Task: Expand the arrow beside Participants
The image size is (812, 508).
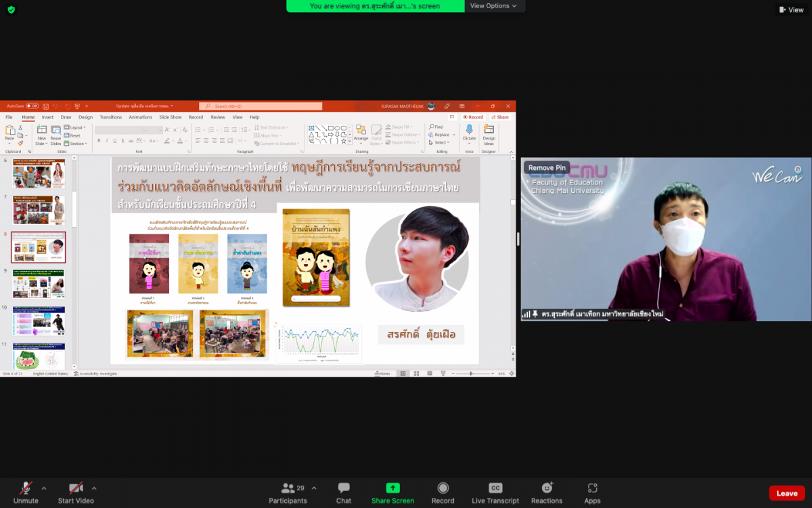Action: [x=314, y=488]
